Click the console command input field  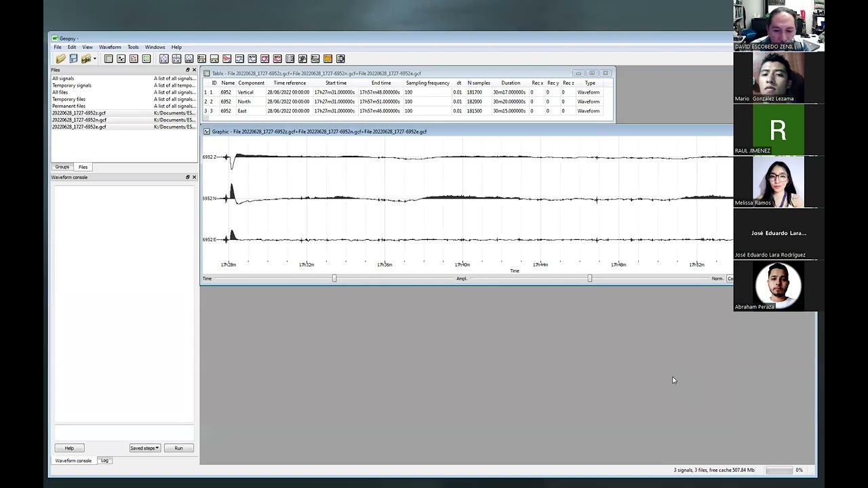click(124, 433)
